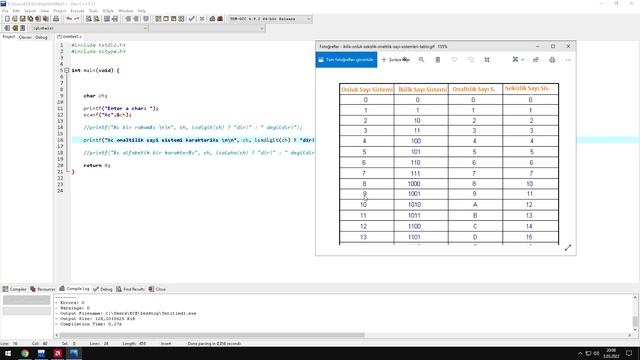The image size is (640, 360).
Task: Switch to the Classes side tab
Action: (x=25, y=37)
